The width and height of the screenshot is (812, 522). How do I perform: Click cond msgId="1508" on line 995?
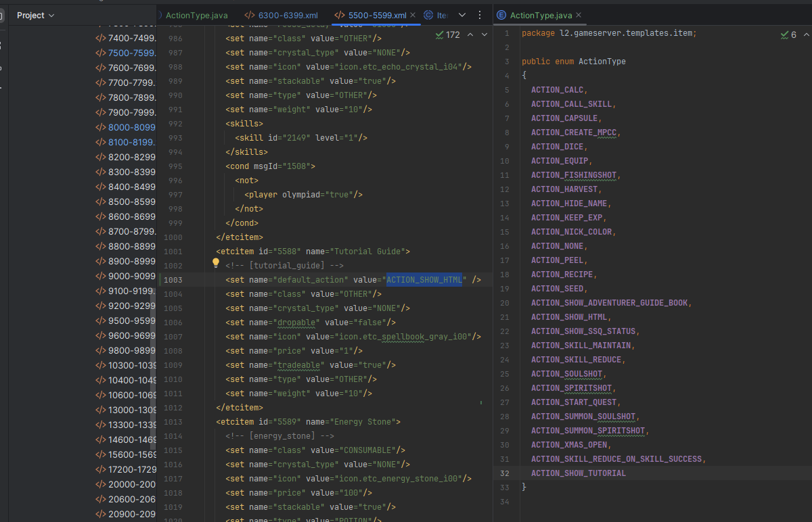point(271,166)
